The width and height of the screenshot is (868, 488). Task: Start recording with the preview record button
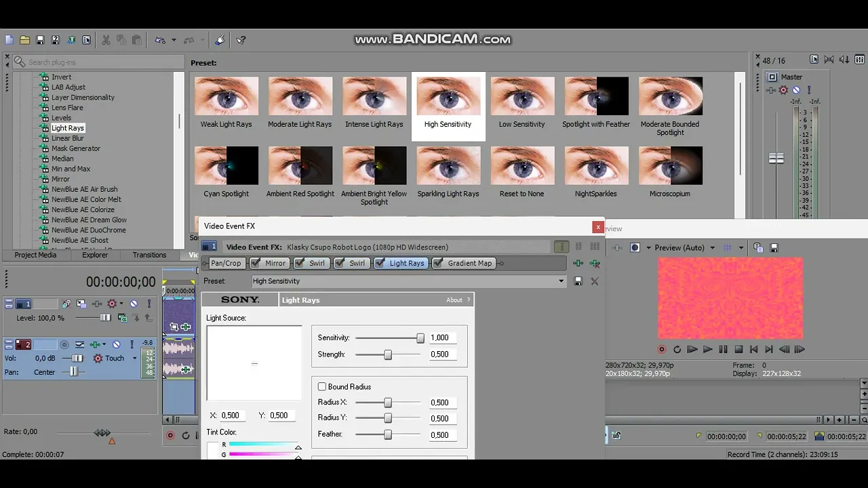[x=662, y=350]
